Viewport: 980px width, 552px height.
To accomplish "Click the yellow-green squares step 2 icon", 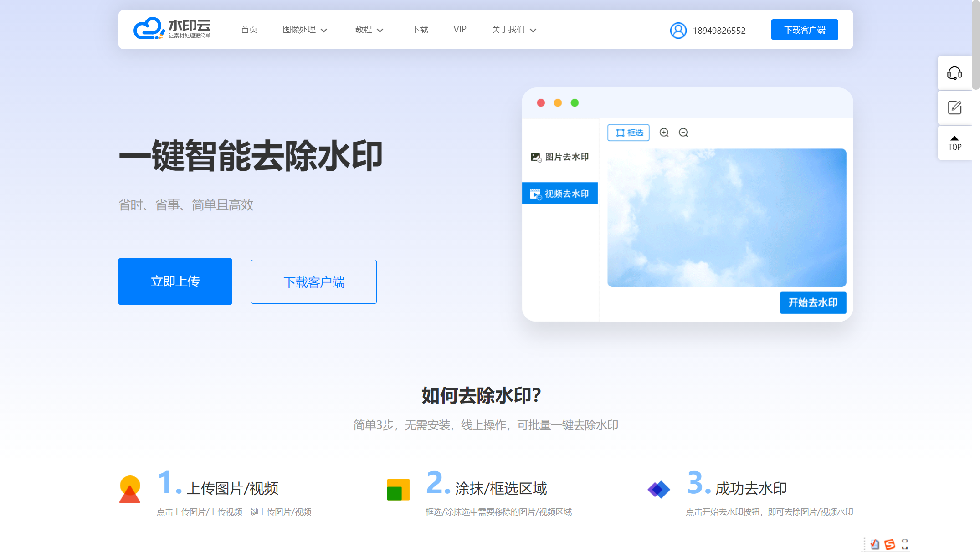I will [x=398, y=490].
